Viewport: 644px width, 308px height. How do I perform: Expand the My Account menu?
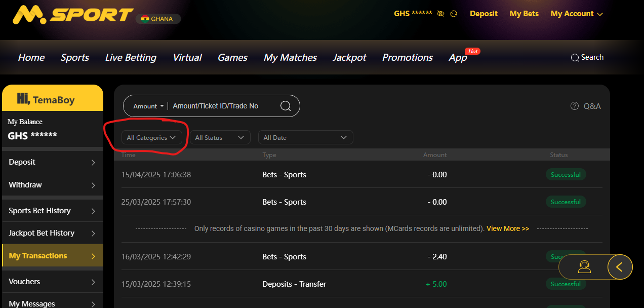click(x=576, y=14)
